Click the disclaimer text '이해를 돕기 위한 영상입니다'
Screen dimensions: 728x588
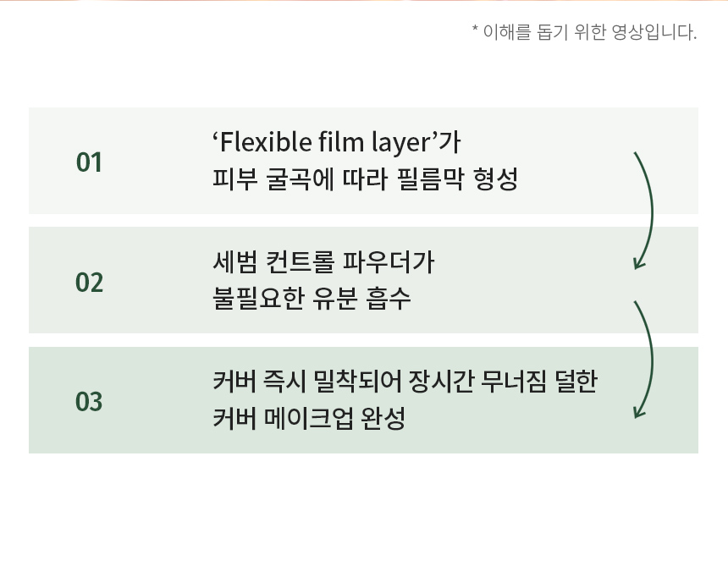click(x=590, y=33)
